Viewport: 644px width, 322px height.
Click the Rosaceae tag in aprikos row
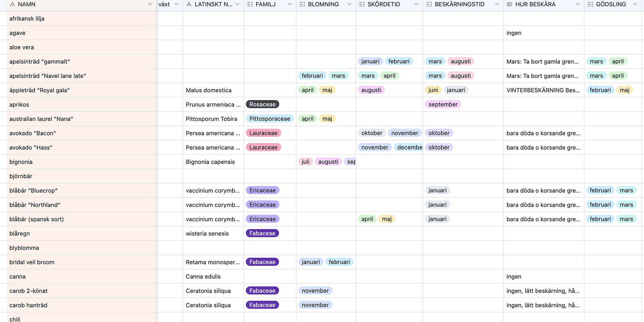[262, 104]
